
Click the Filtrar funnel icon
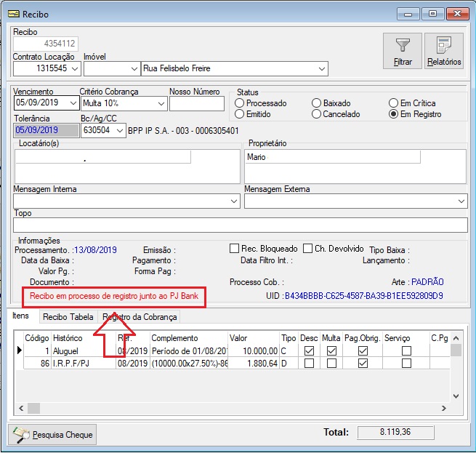403,45
